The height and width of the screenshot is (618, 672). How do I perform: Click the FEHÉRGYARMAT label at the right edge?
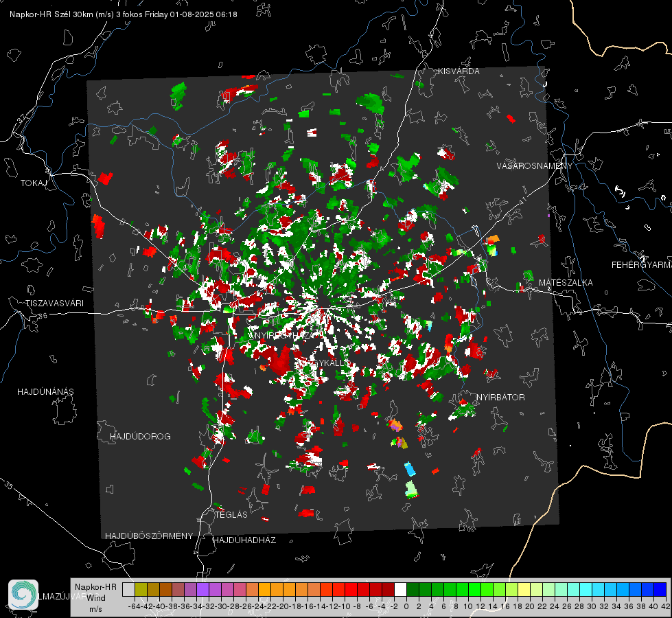[642, 265]
